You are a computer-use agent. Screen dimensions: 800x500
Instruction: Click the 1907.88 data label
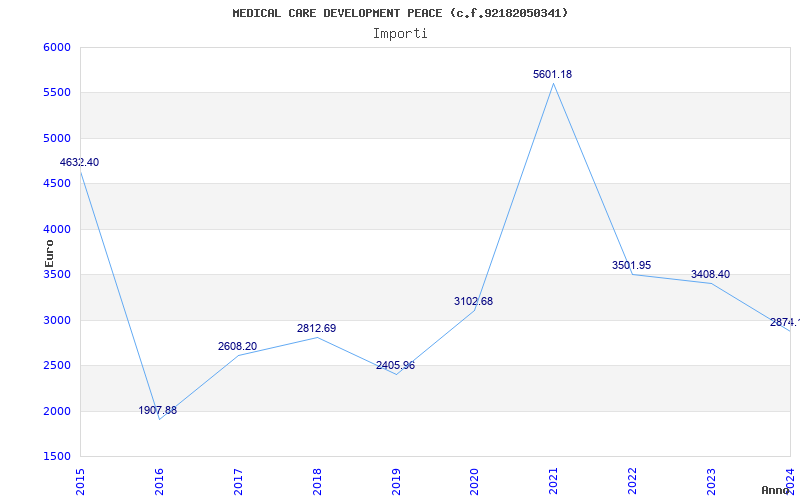click(158, 410)
